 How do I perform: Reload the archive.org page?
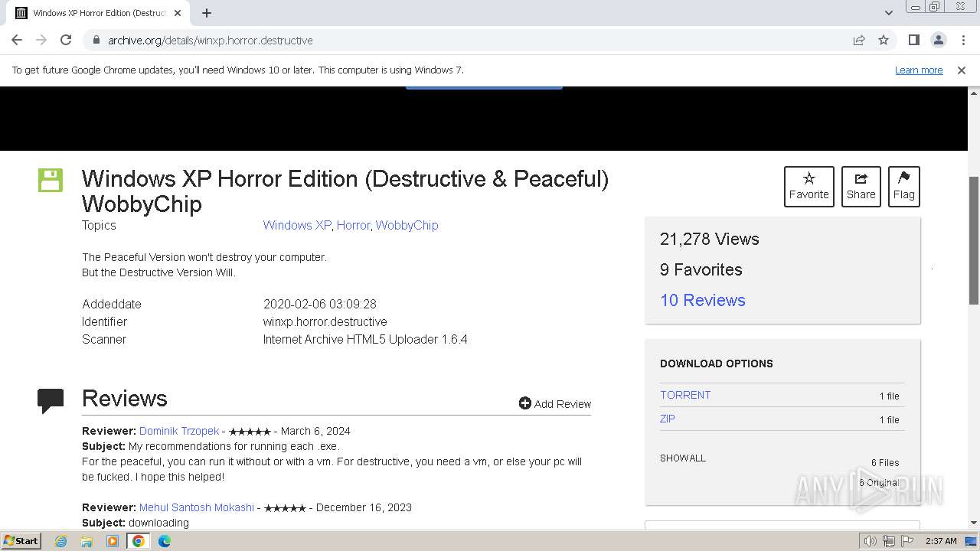pos(66,40)
